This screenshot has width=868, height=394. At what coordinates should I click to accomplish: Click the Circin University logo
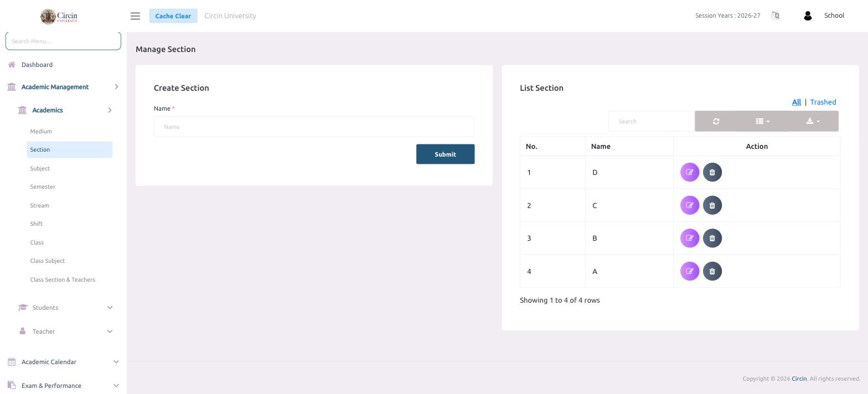click(59, 17)
